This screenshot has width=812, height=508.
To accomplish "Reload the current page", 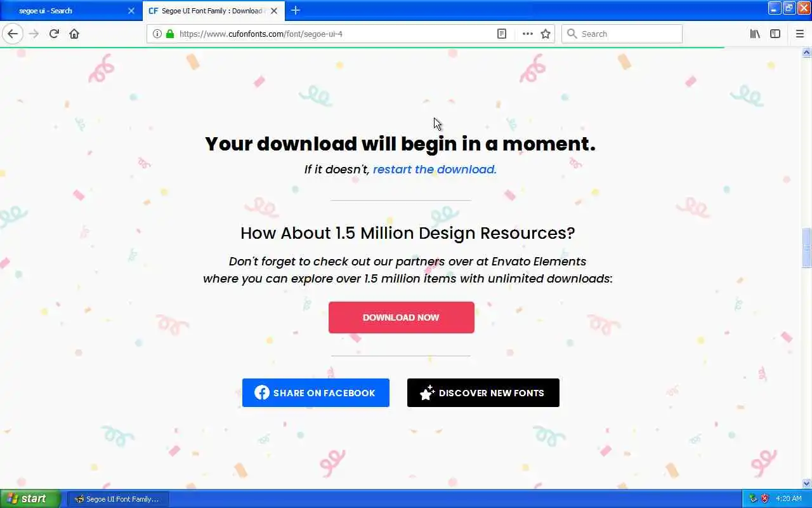I will [54, 34].
